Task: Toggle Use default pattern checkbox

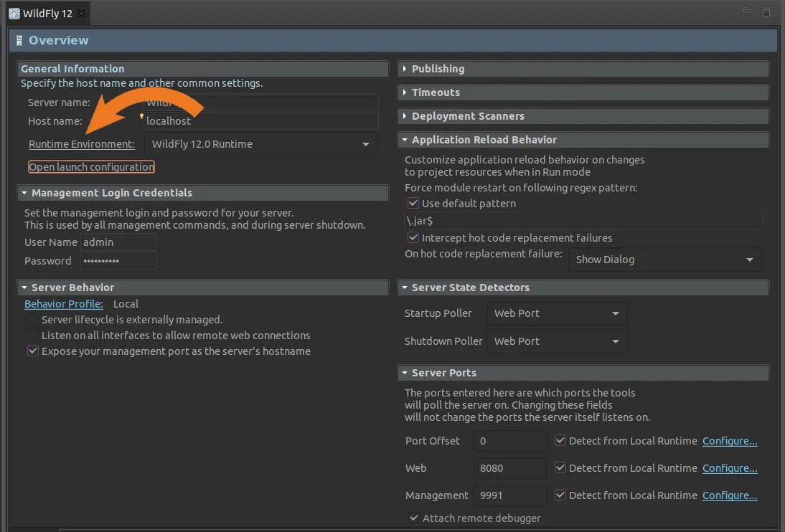Action: 413,204
